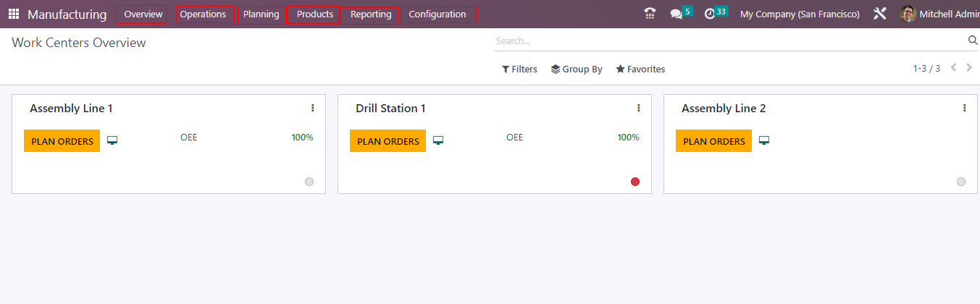Expand the Group By dropdown
The image size is (980, 304).
[x=577, y=69]
